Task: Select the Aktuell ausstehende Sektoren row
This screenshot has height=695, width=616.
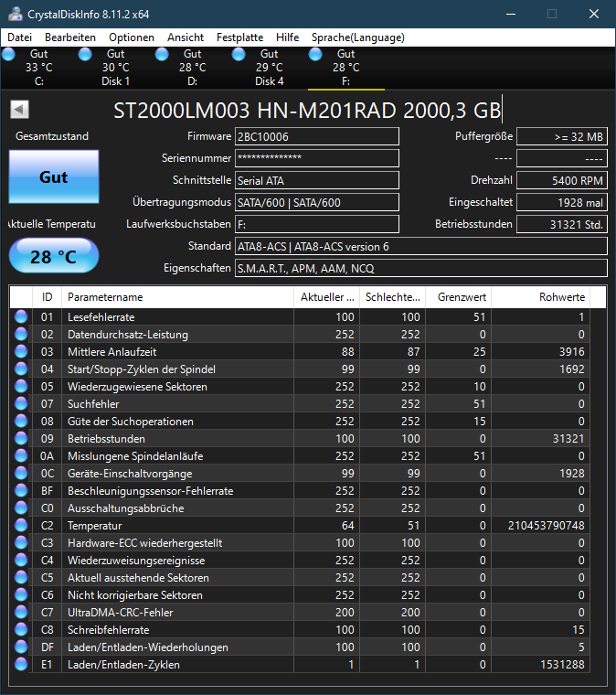Action: (x=300, y=578)
